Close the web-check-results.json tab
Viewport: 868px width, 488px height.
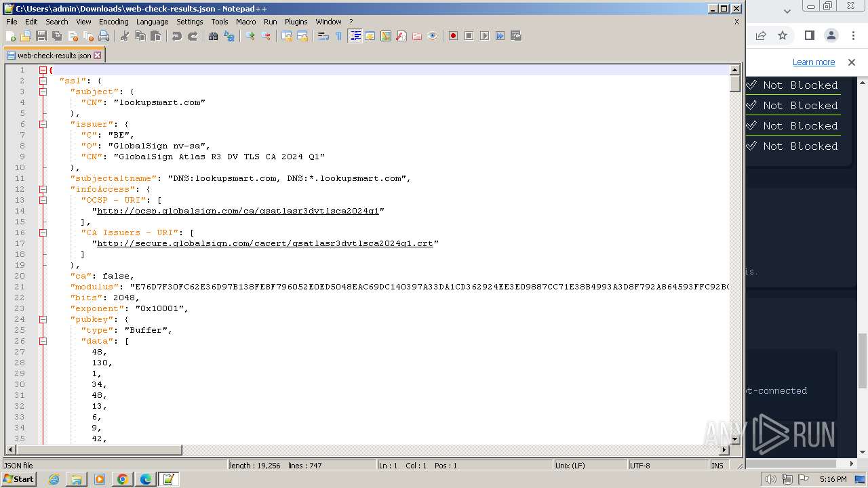pos(98,56)
